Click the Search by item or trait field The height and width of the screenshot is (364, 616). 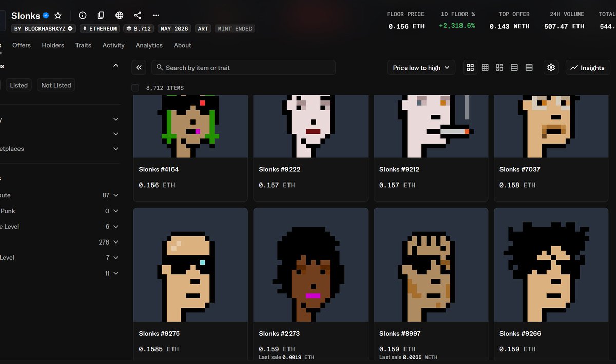pyautogui.click(x=243, y=68)
